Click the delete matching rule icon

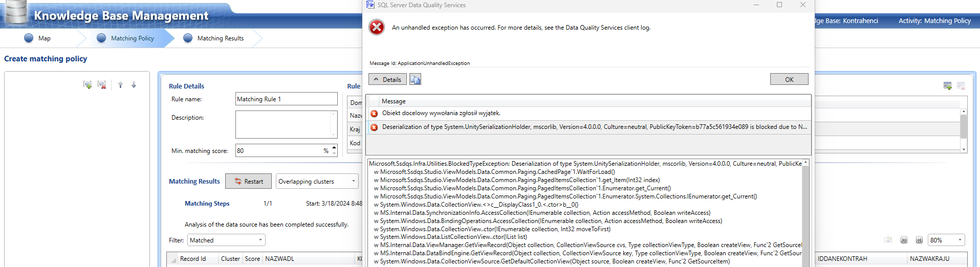click(x=102, y=85)
